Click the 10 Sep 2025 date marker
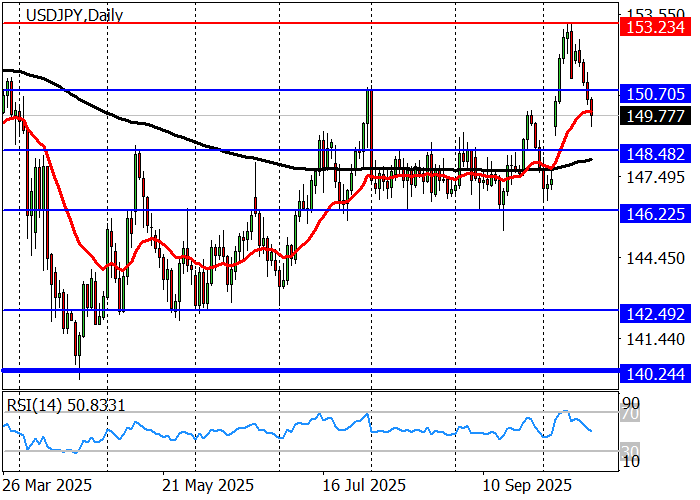Screen dimensions: 700x500 tap(522, 485)
